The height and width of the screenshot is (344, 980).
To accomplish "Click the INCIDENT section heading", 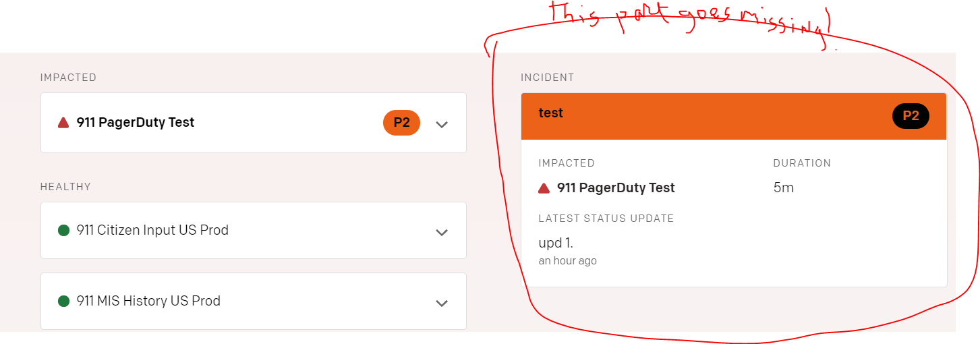I will click(x=548, y=78).
